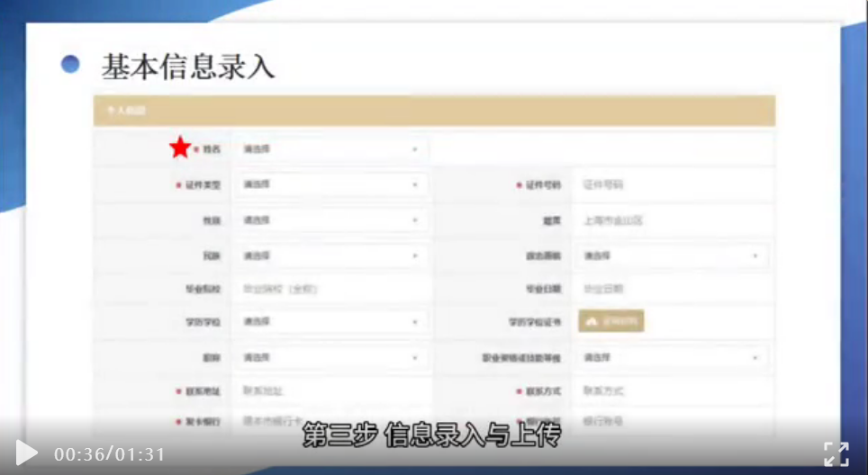Viewport: 868px width, 475px height.
Task: Expand the 学历学位 dropdown
Action: pyautogui.click(x=330, y=321)
